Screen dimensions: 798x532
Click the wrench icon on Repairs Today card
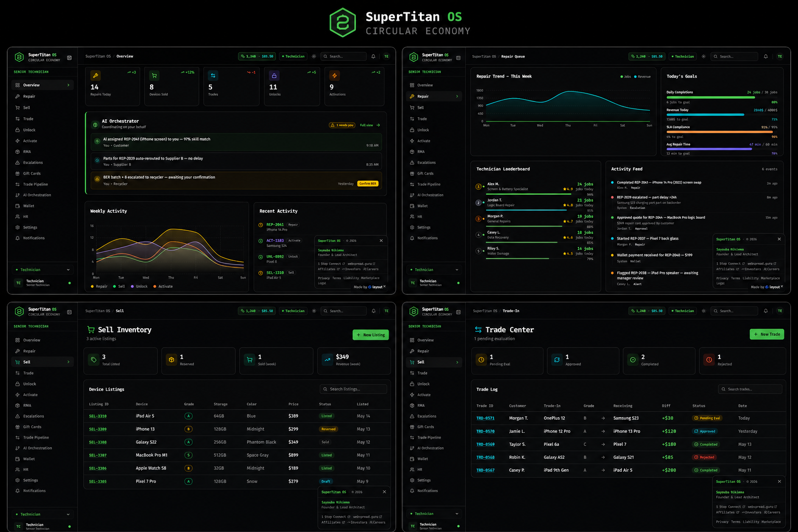96,75
